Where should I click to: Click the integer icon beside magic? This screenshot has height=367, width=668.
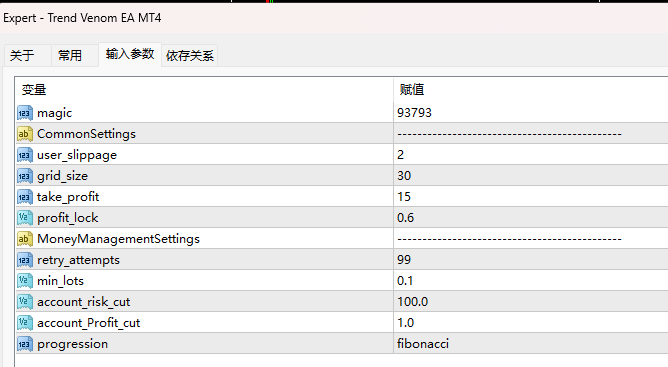(x=25, y=113)
